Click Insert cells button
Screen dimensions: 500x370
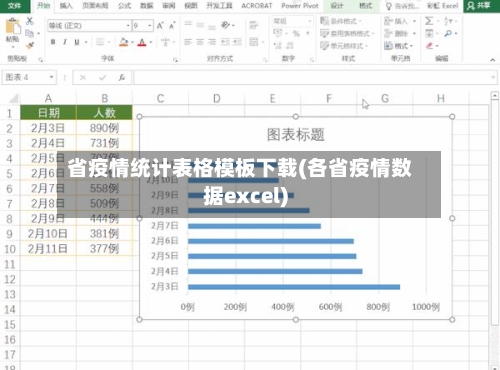(x=400, y=21)
